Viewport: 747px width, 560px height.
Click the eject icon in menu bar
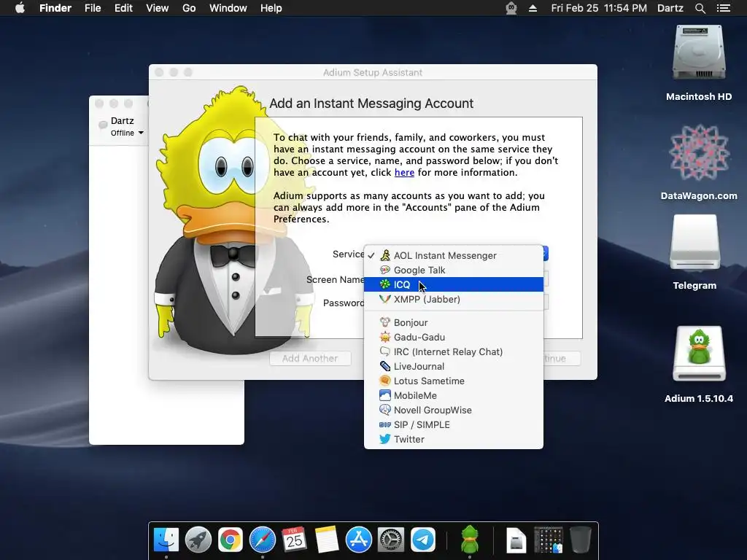pyautogui.click(x=533, y=8)
